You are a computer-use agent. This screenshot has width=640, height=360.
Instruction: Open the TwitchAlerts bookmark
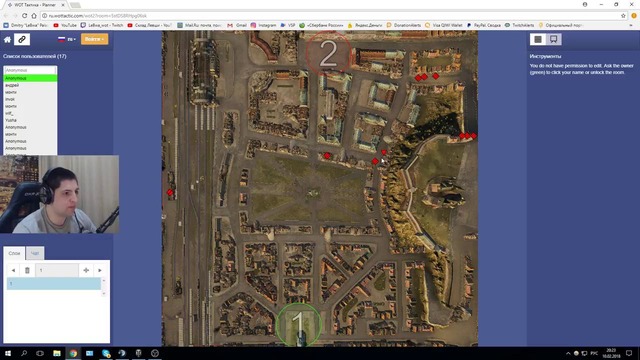point(519,25)
